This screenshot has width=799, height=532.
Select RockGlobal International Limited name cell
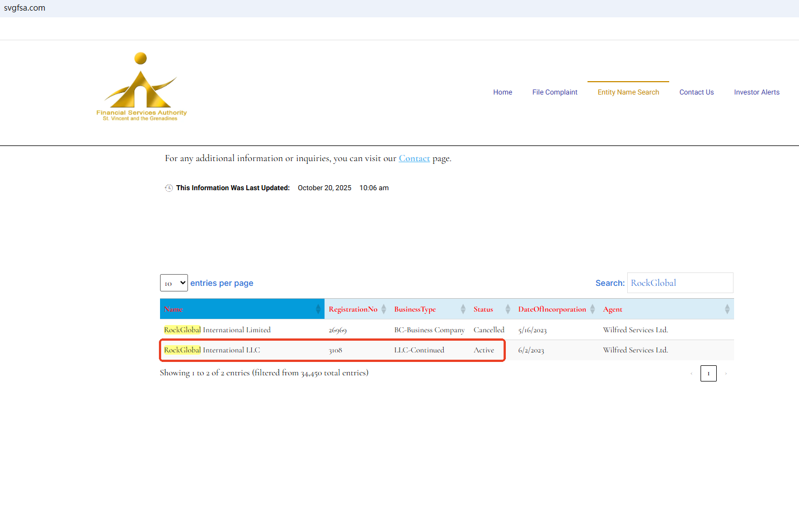[217, 330]
